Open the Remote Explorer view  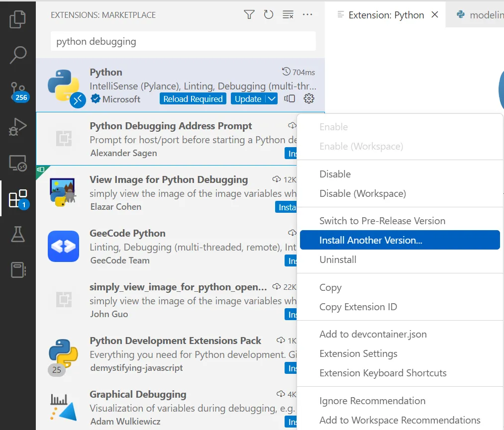[18, 163]
